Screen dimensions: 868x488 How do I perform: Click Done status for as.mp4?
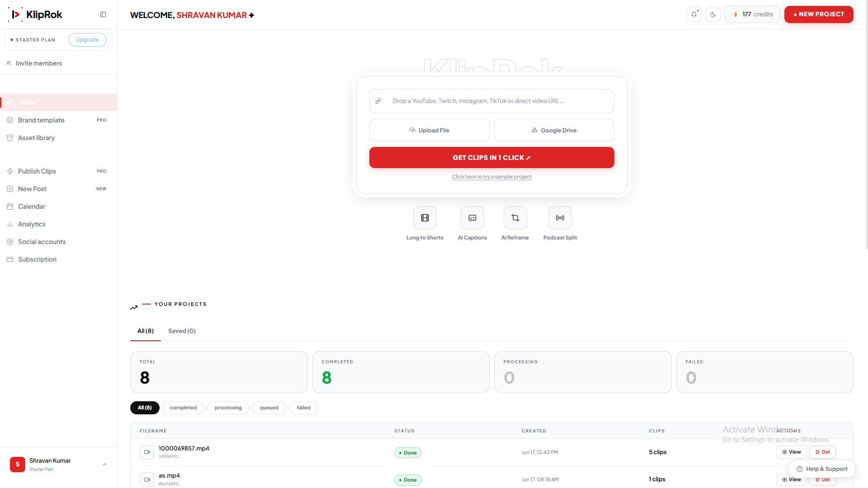[x=408, y=480]
